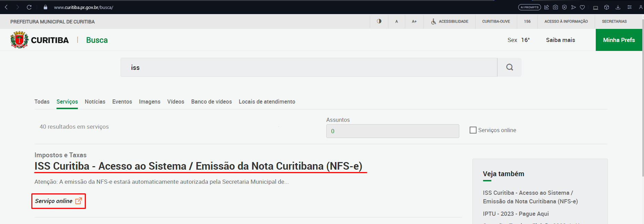Add page to favorites with heart icon
Viewport: 644px width, 224px height.
tap(582, 7)
